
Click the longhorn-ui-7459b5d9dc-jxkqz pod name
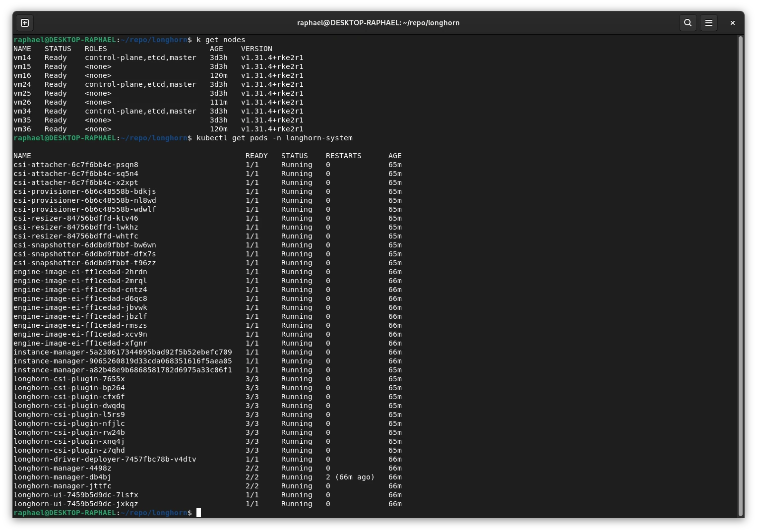pos(76,504)
